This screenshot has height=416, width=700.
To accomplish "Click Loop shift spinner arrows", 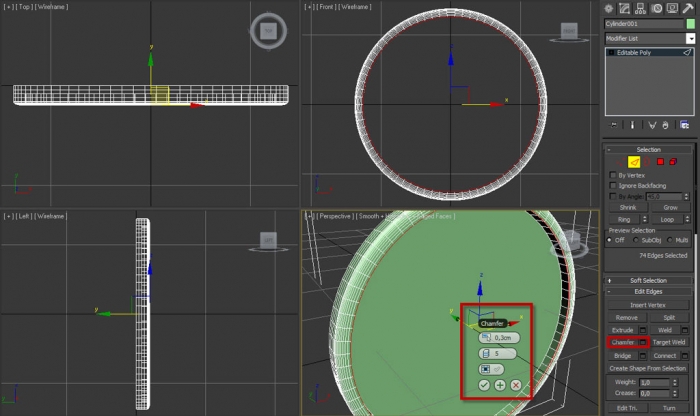I will [687, 219].
